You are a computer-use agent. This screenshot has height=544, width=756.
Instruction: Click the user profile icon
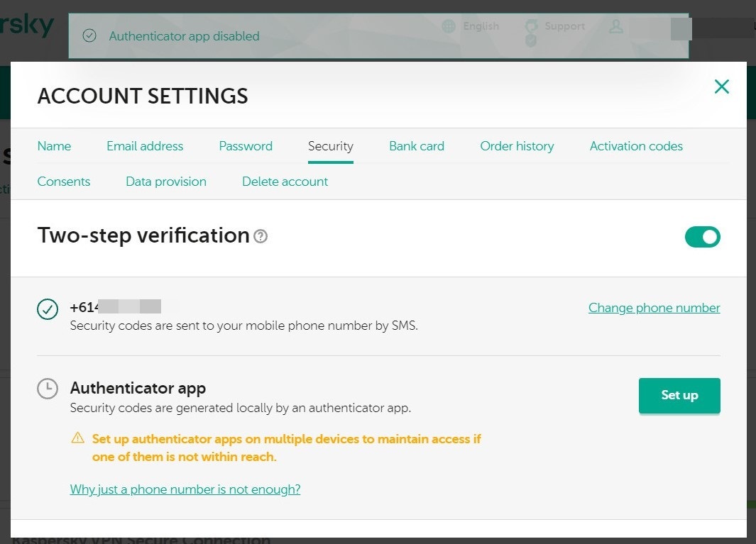(x=615, y=26)
